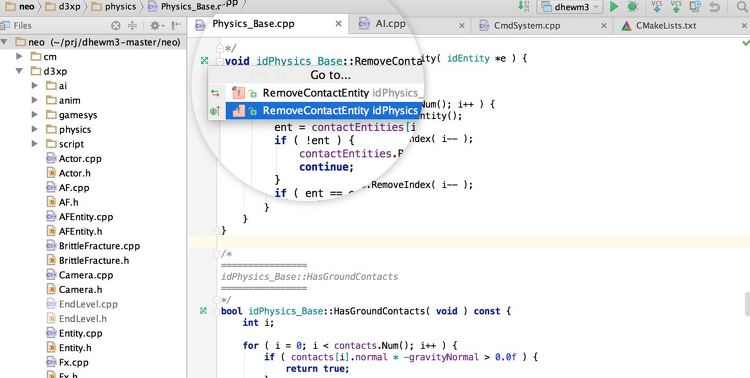Toggle code folding on HasGroundContacts function

216,311
